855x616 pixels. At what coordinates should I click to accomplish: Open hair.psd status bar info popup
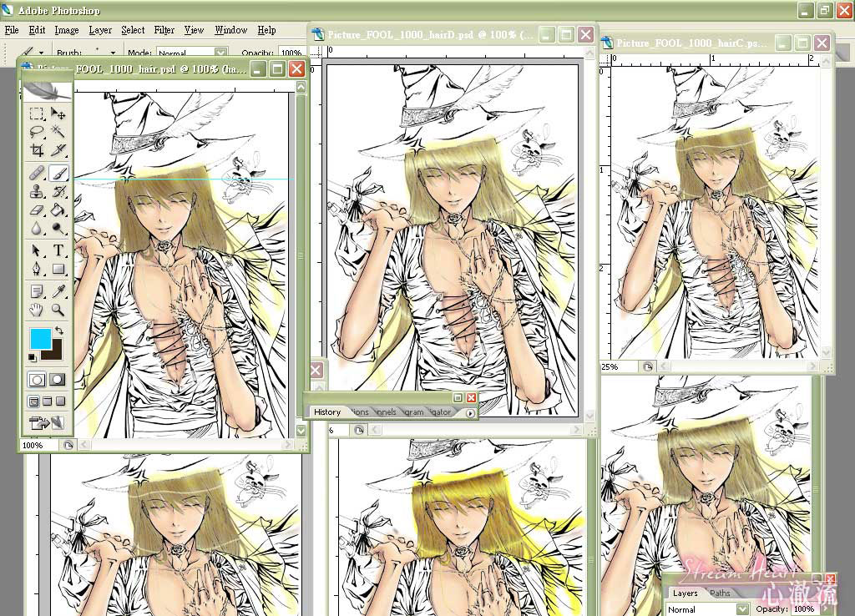coord(68,446)
